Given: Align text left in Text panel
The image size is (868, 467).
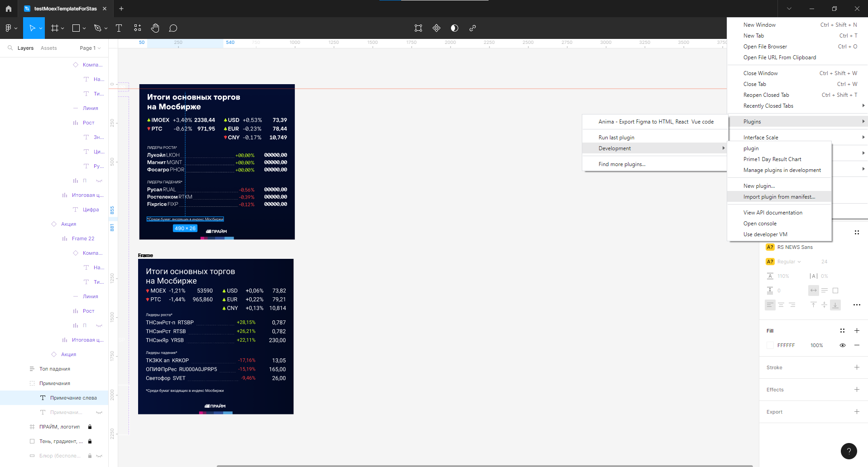Looking at the screenshot, I should 770,305.
